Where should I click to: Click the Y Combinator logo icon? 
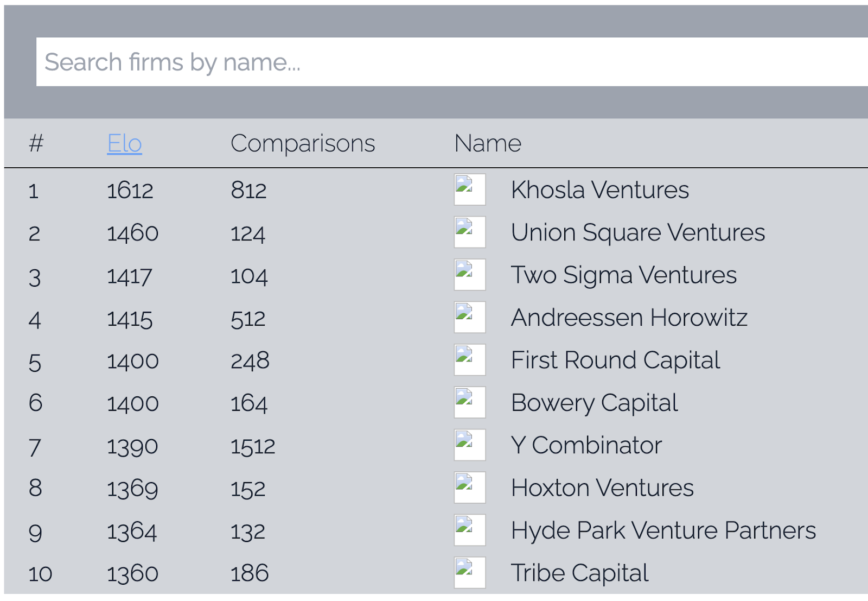[x=470, y=445]
